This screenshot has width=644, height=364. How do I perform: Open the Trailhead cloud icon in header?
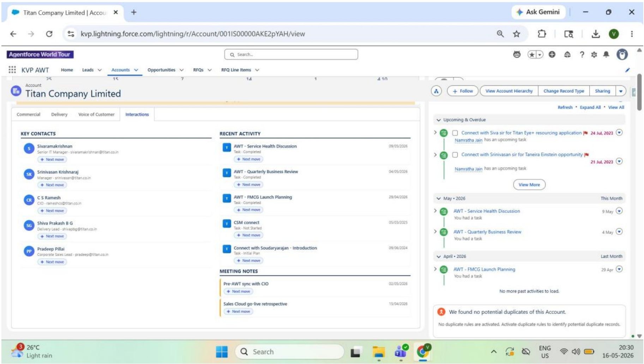pos(567,54)
